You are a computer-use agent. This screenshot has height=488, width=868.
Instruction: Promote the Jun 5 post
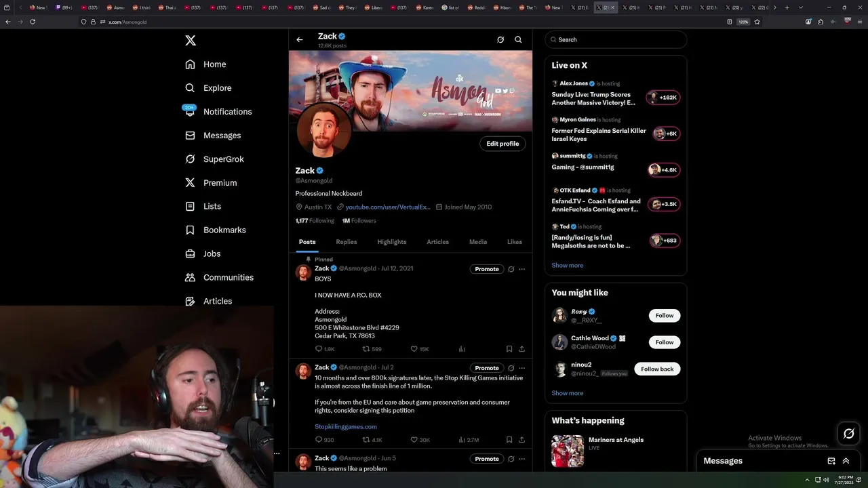(x=487, y=459)
